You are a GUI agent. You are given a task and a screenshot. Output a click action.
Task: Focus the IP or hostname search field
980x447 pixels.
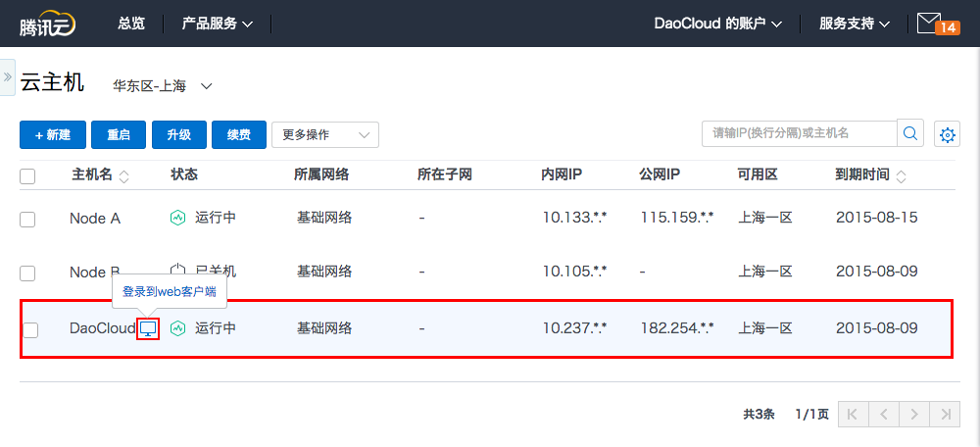tap(800, 133)
